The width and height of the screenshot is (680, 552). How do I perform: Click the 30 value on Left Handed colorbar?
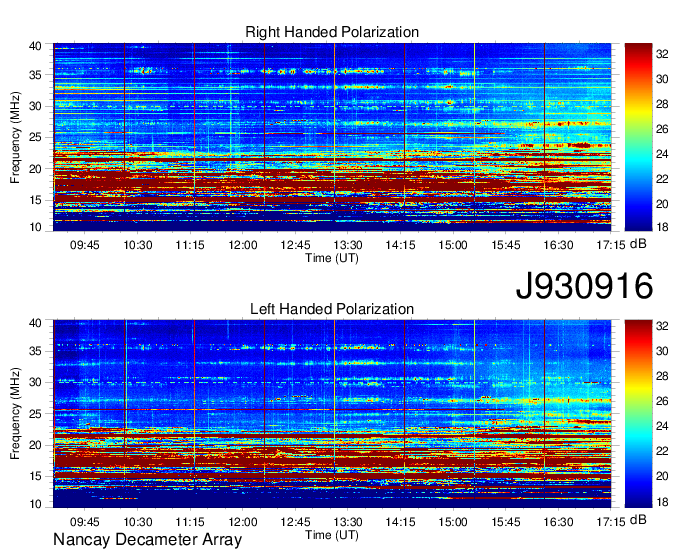[662, 351]
